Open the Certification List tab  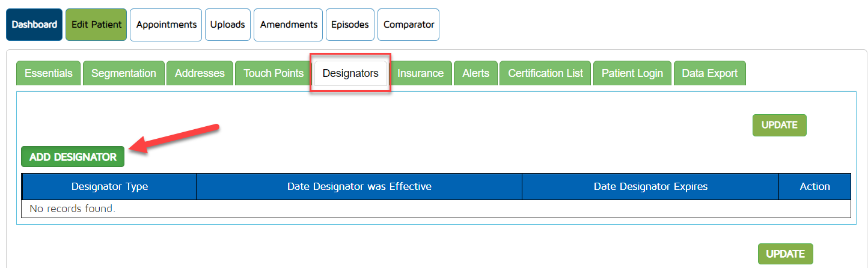click(545, 73)
